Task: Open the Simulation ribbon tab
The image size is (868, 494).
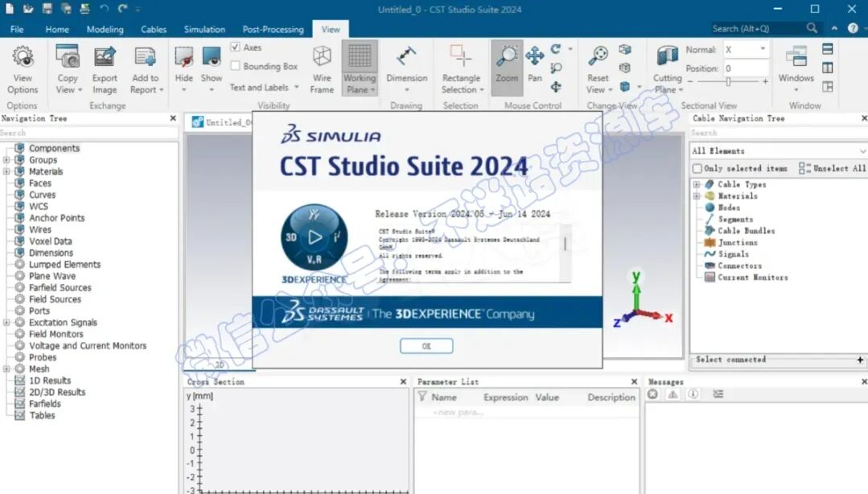Action: click(x=204, y=29)
